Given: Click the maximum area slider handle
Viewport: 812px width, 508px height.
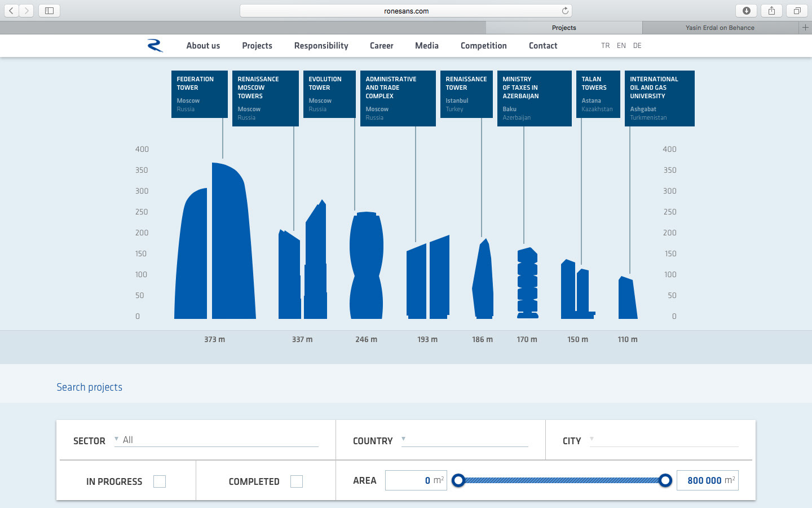Looking at the screenshot, I should [665, 480].
